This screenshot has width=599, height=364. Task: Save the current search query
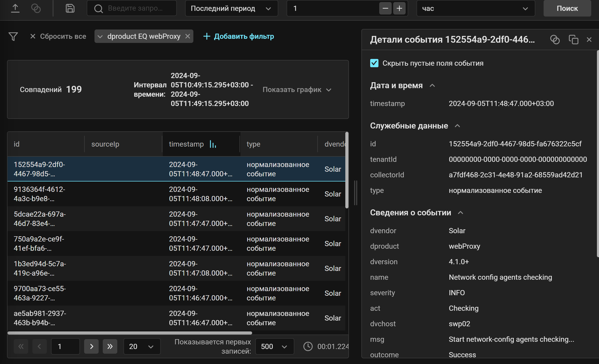click(69, 8)
